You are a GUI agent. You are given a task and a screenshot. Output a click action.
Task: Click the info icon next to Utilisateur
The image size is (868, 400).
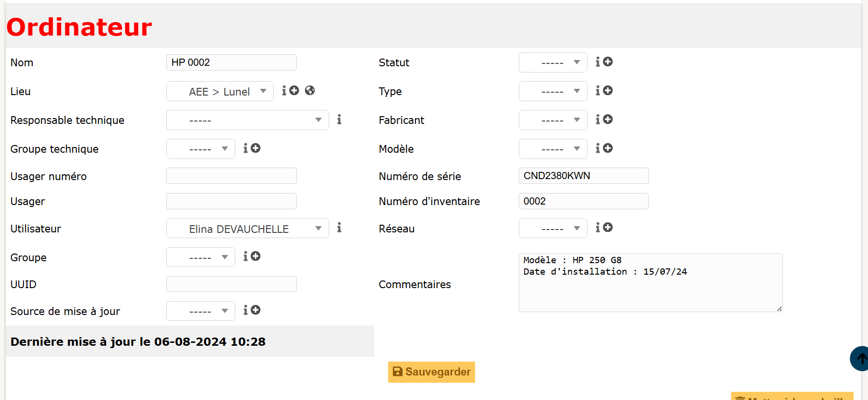tap(339, 228)
